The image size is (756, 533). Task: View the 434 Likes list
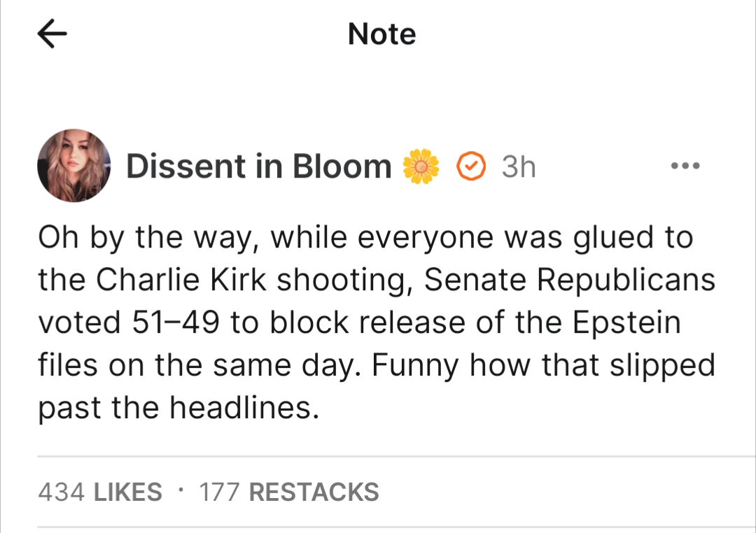100,492
